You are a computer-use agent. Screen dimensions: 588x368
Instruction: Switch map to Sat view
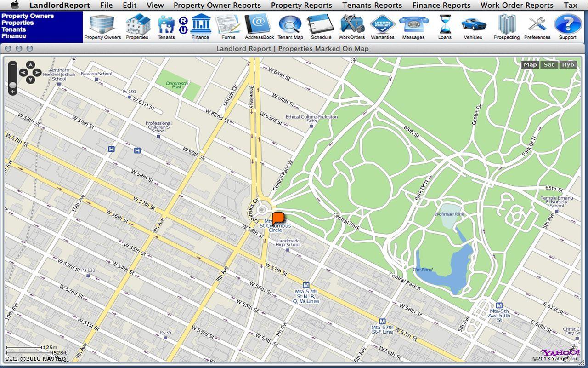[549, 65]
